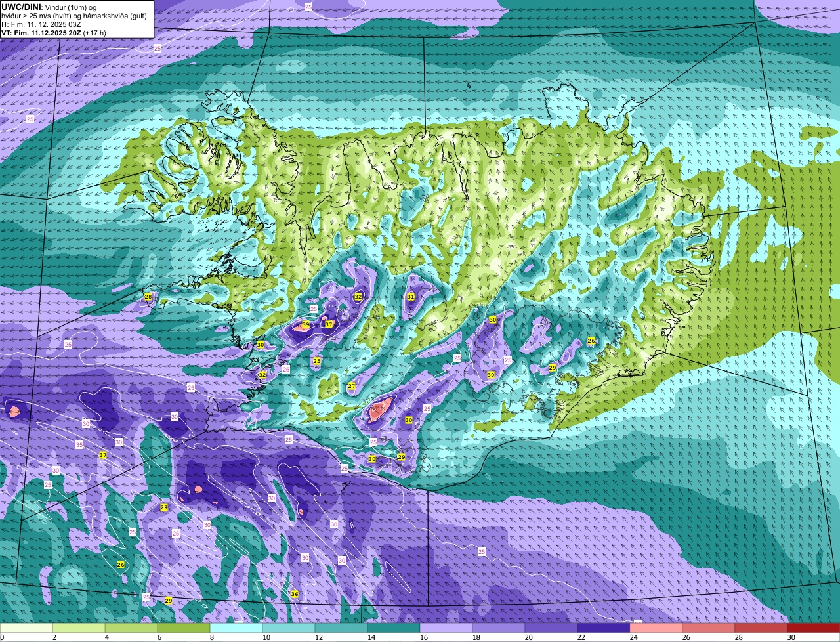Click the white contour label 35
The image size is (840, 642).
[x=79, y=445]
